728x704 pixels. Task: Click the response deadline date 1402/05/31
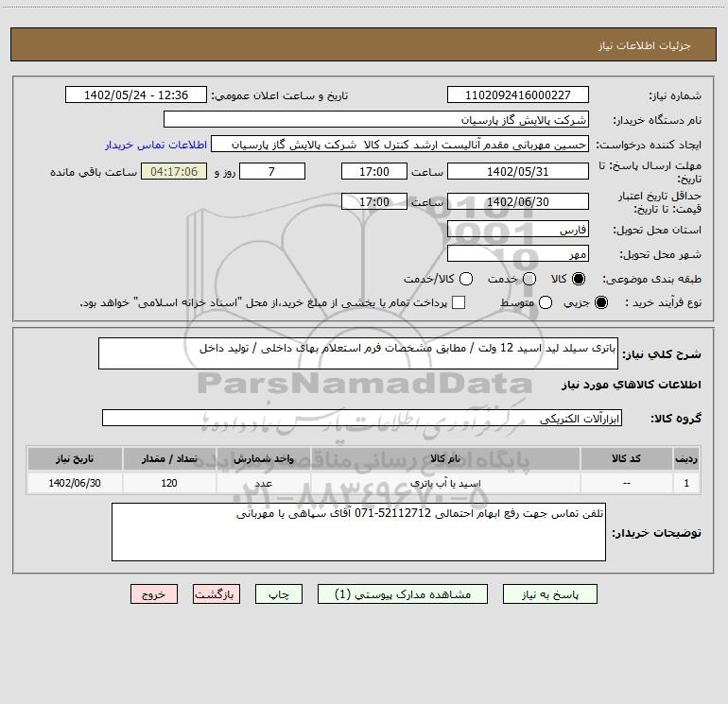point(518,171)
